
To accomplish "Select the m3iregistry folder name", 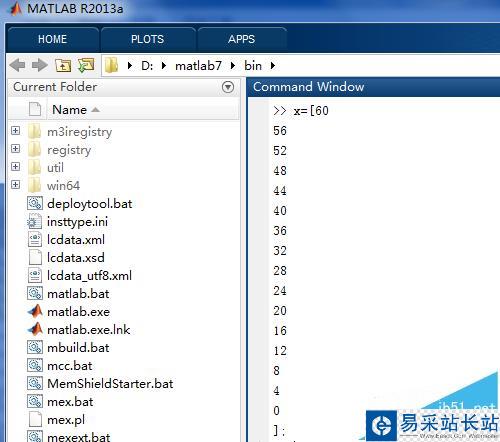I will (x=79, y=132).
